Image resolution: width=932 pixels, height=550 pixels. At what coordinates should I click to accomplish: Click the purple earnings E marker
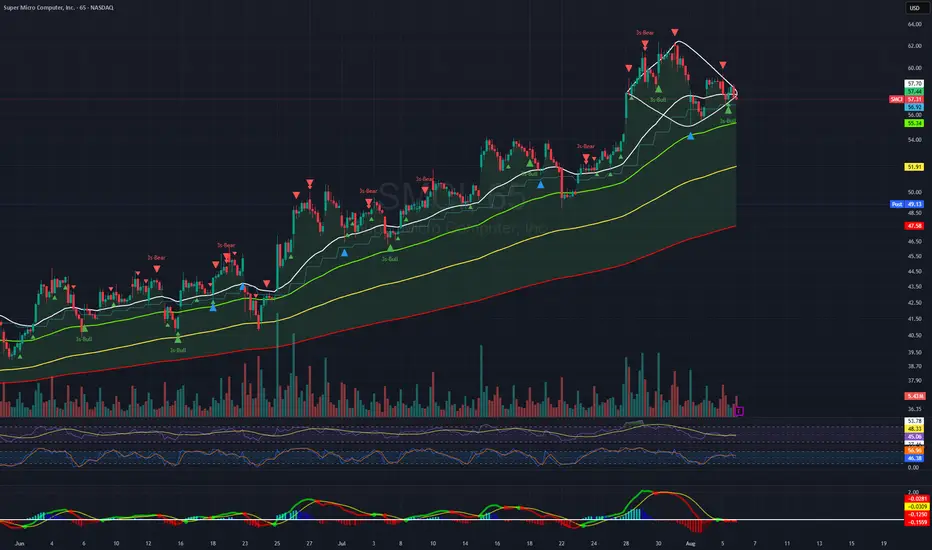tap(739, 411)
